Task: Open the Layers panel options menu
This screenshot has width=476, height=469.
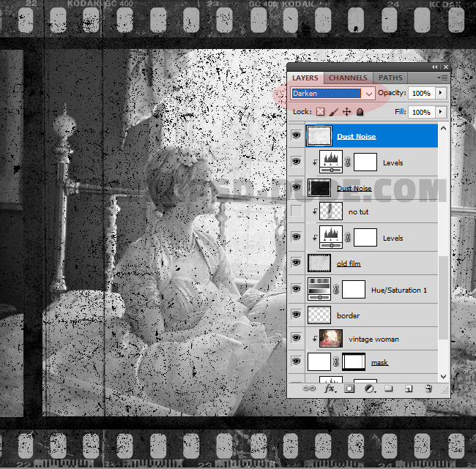Action: tap(443, 78)
